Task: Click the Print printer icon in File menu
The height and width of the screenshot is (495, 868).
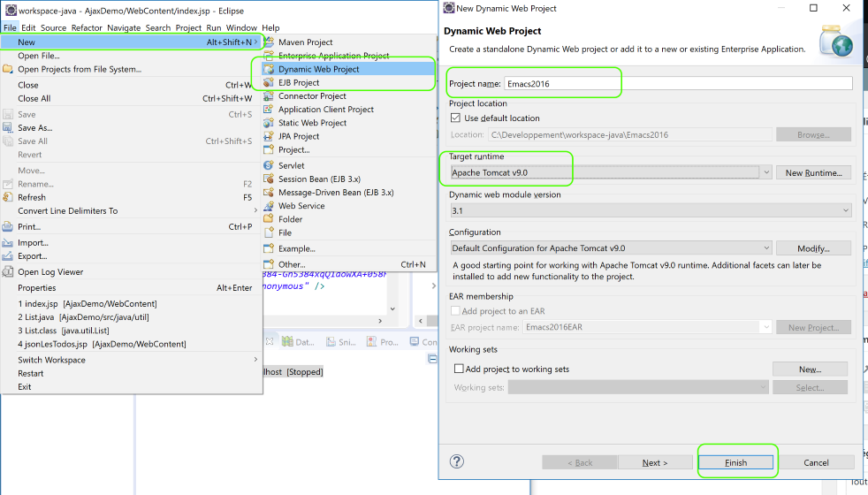Action: [x=8, y=226]
